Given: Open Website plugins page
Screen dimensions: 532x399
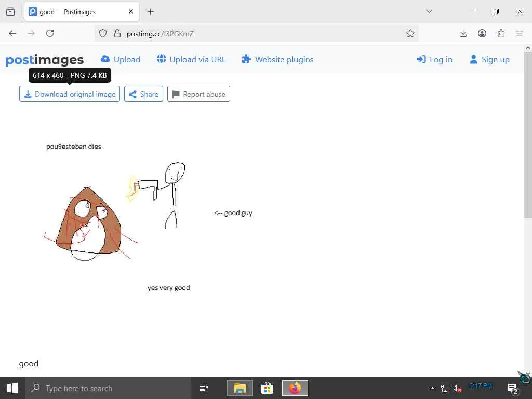Looking at the screenshot, I should pyautogui.click(x=277, y=59).
